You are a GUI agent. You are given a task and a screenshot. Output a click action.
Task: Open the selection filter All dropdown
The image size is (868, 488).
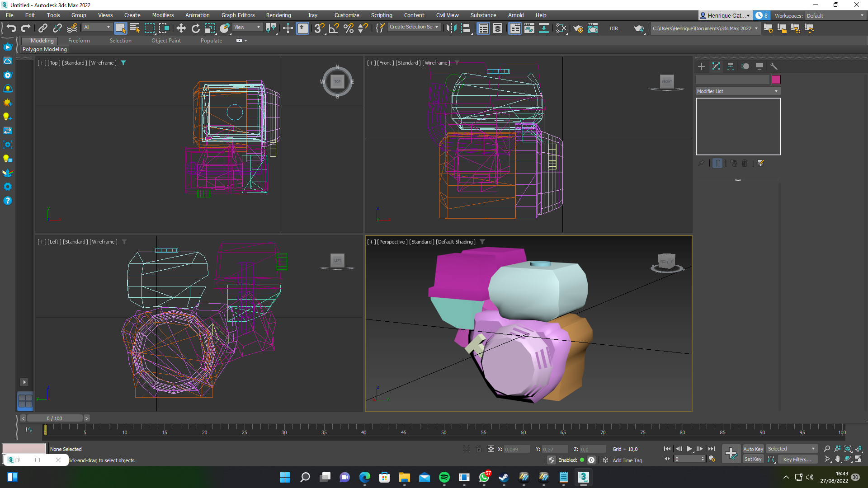click(x=97, y=27)
